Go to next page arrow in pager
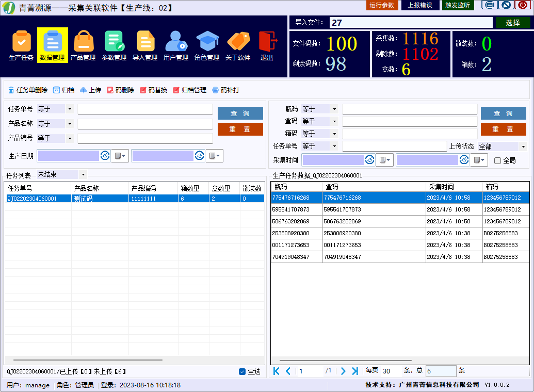 [x=343, y=371]
